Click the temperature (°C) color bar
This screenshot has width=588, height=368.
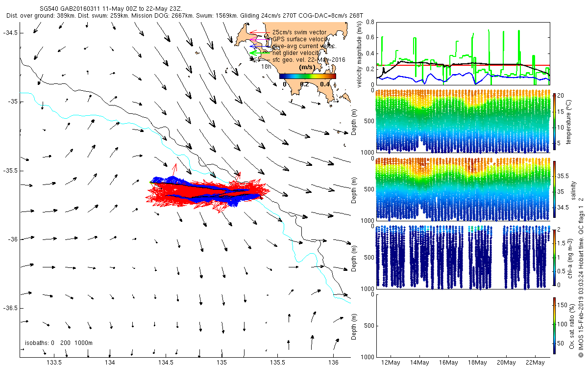tap(554, 122)
